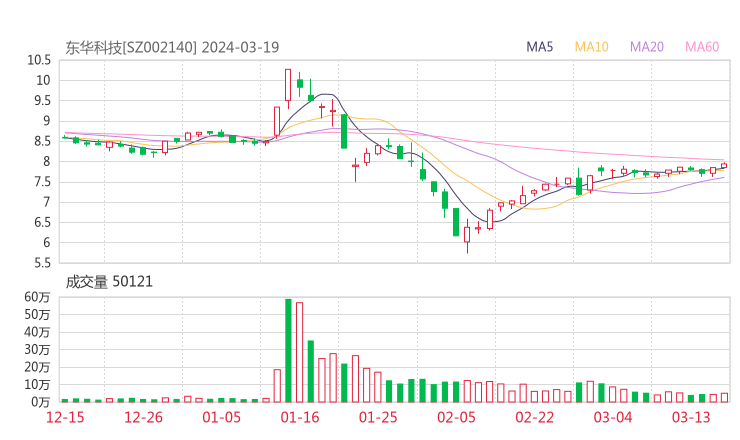Click the 02-05 date axis label
The image size is (740, 440).
[456, 417]
